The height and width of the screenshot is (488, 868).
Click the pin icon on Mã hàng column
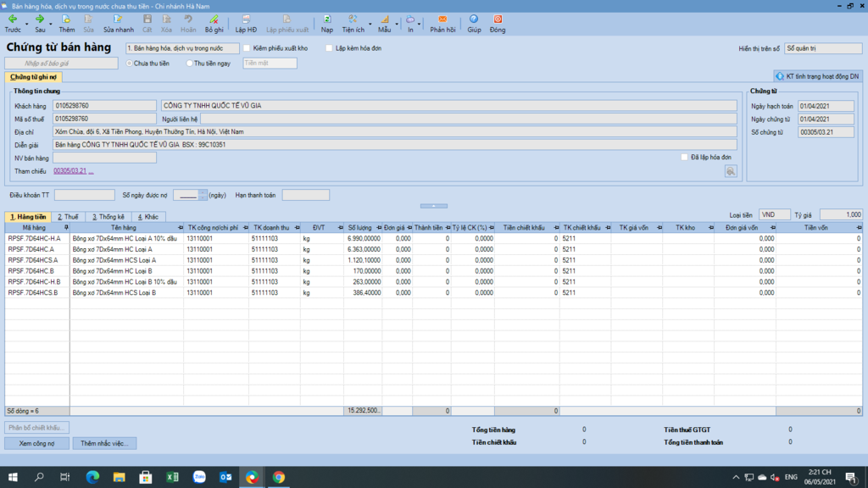[x=66, y=227]
